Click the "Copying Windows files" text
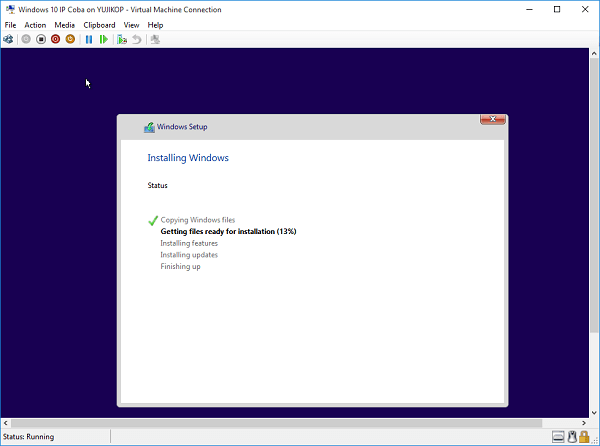 point(197,220)
